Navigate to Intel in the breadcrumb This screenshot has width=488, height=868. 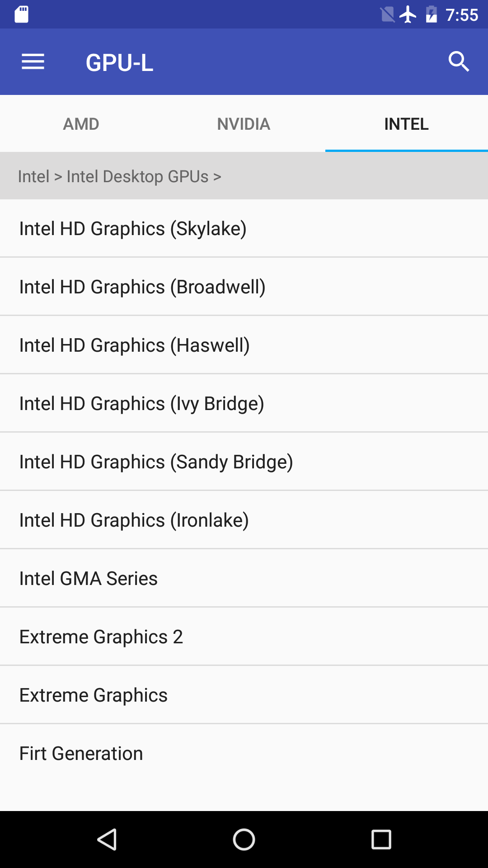[34, 176]
